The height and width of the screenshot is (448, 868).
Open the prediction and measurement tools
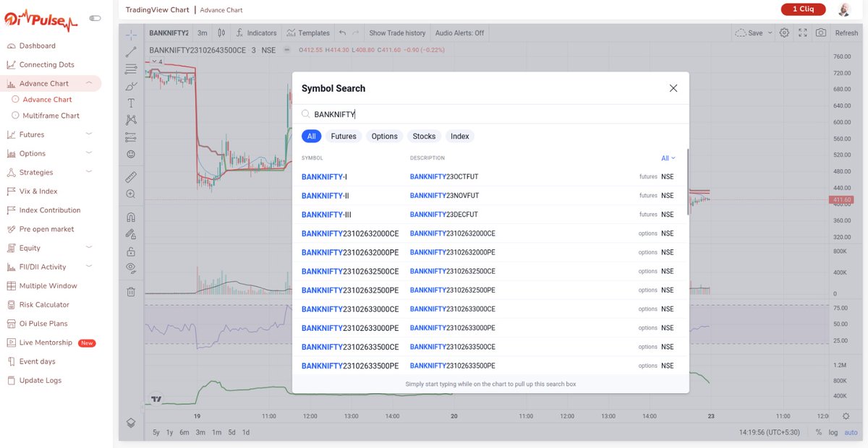pyautogui.click(x=131, y=137)
